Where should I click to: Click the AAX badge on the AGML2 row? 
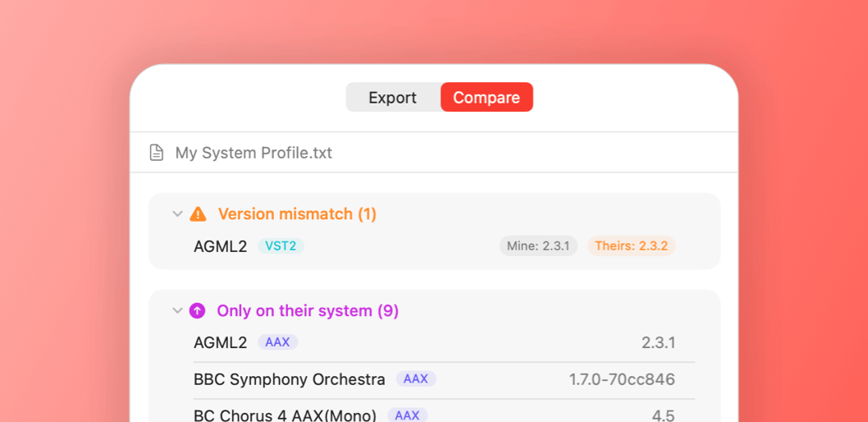[277, 342]
